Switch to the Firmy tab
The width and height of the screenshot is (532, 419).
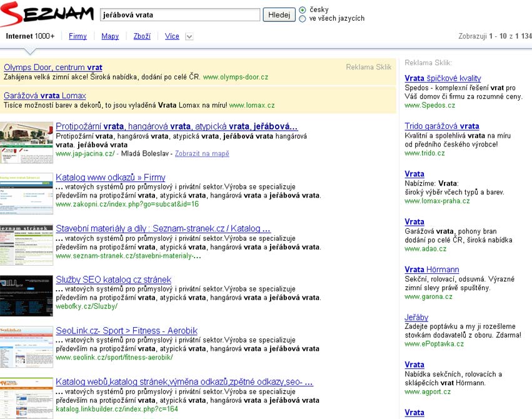[78, 36]
